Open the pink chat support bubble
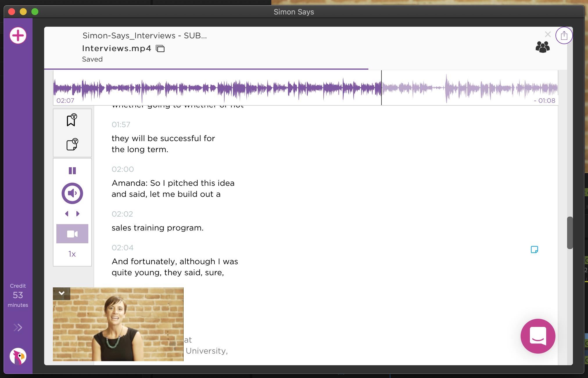The image size is (588, 378). [538, 336]
